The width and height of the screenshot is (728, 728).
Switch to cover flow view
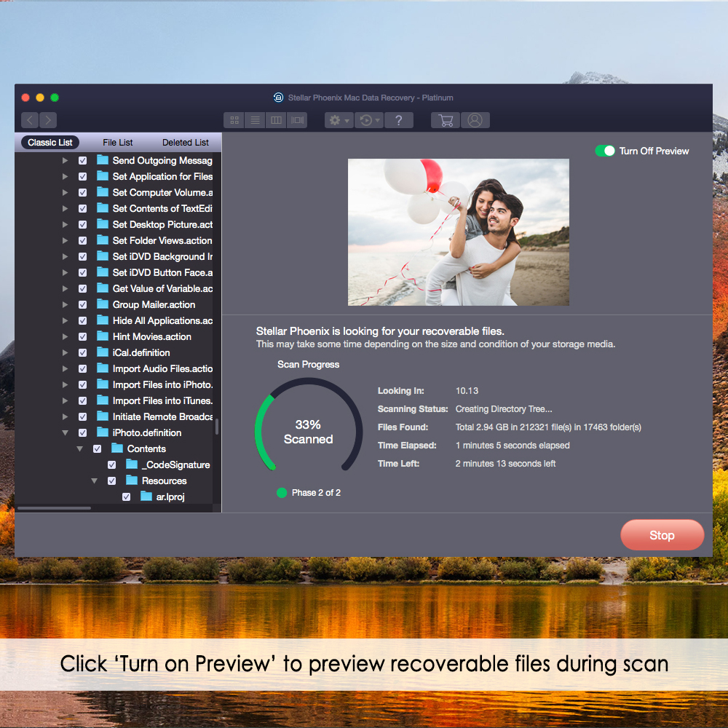[x=297, y=120]
